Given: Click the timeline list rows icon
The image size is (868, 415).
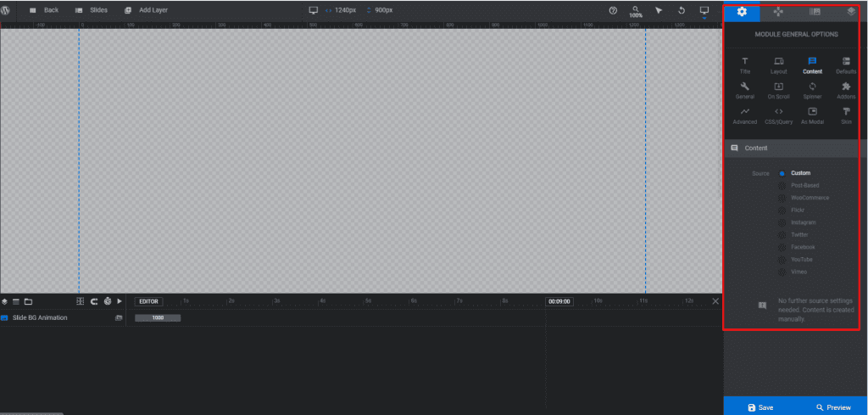Looking at the screenshot, I should coord(16,301).
